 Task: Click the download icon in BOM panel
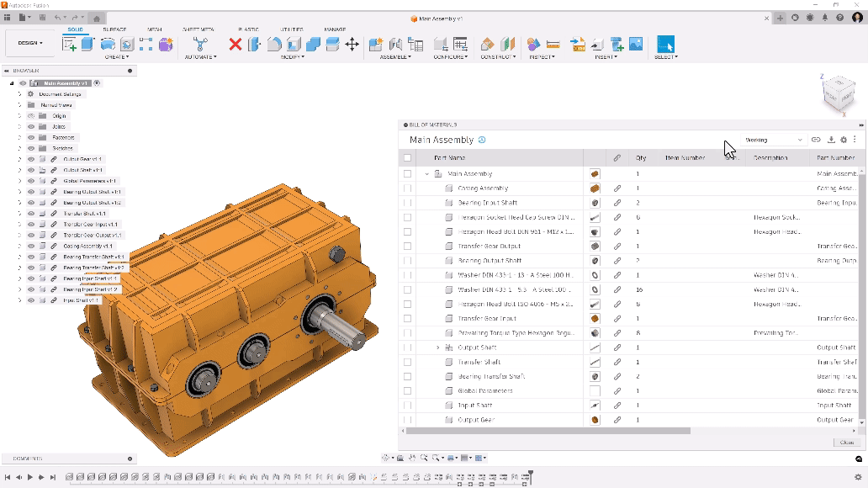click(831, 140)
